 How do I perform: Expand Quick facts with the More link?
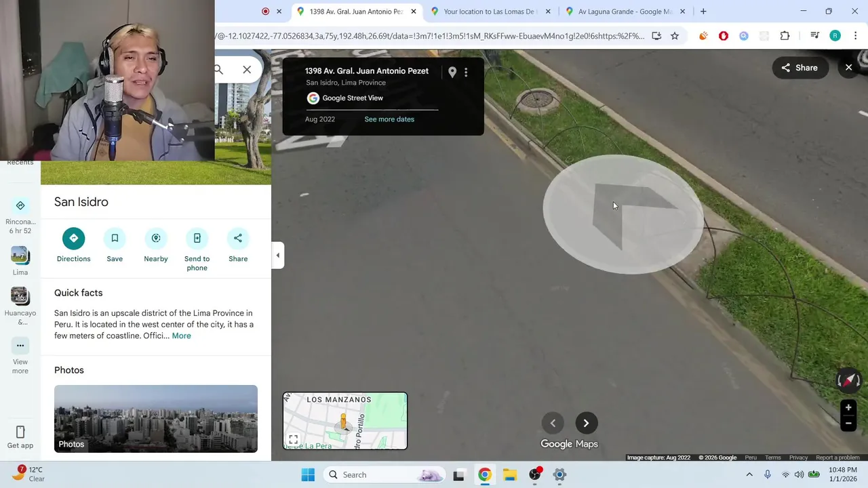tap(181, 336)
